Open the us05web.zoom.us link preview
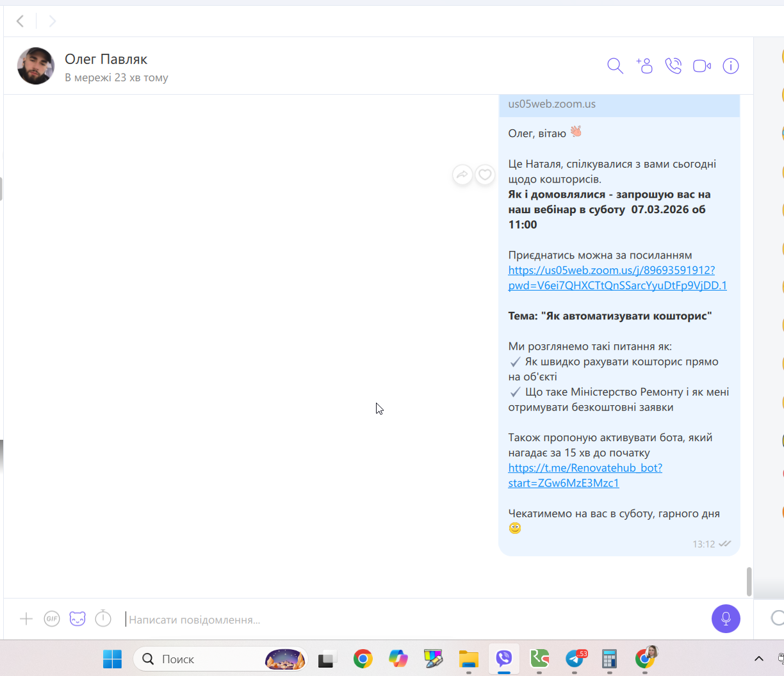 point(619,104)
